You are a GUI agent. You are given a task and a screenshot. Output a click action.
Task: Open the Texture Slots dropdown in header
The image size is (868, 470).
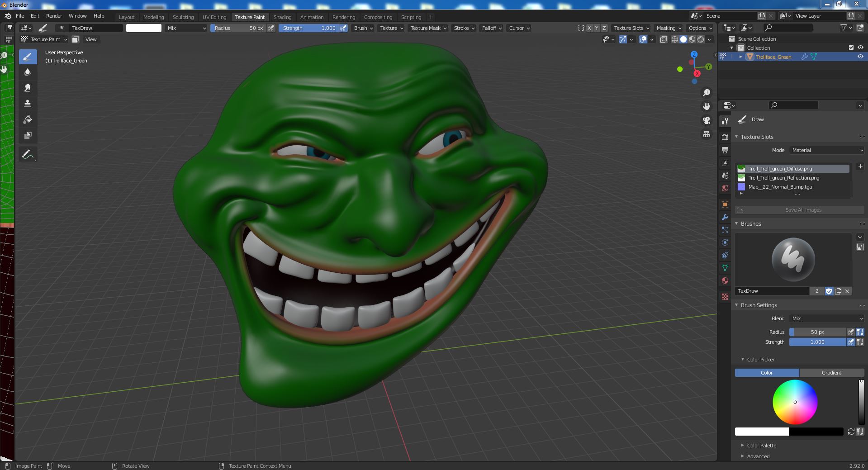click(x=631, y=28)
